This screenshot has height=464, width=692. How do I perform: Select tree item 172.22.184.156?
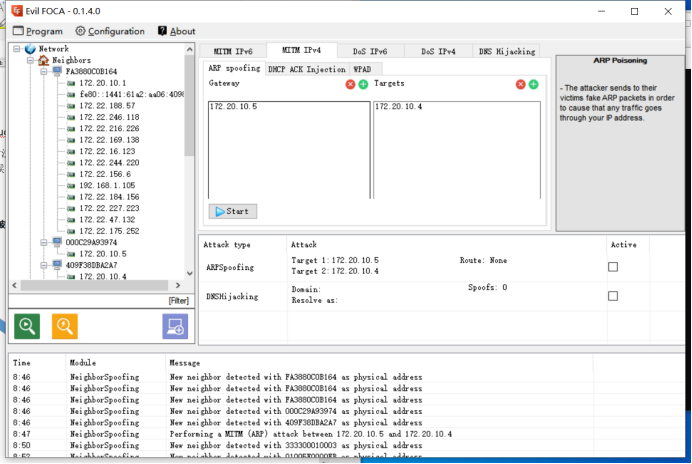[x=109, y=197]
